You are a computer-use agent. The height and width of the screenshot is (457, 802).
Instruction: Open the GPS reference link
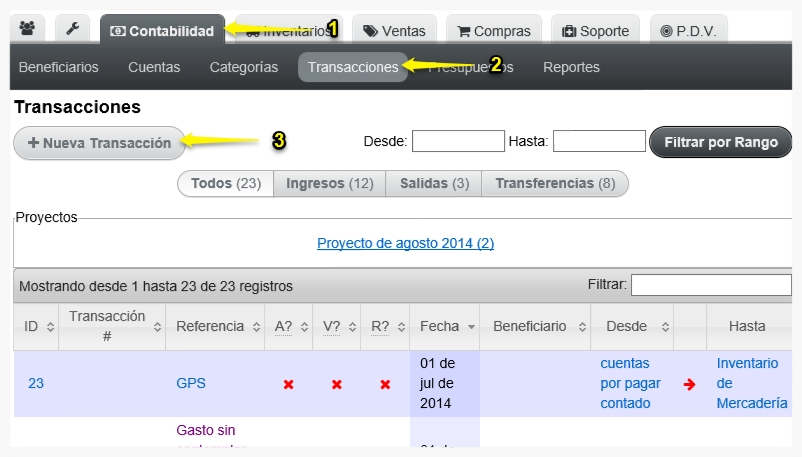point(191,383)
